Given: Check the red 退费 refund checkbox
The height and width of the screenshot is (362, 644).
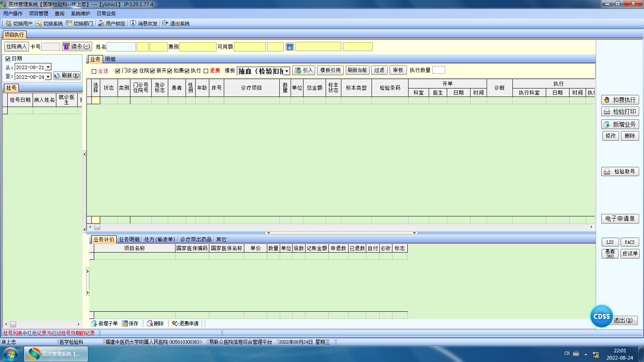Looking at the screenshot, I should (206, 71).
